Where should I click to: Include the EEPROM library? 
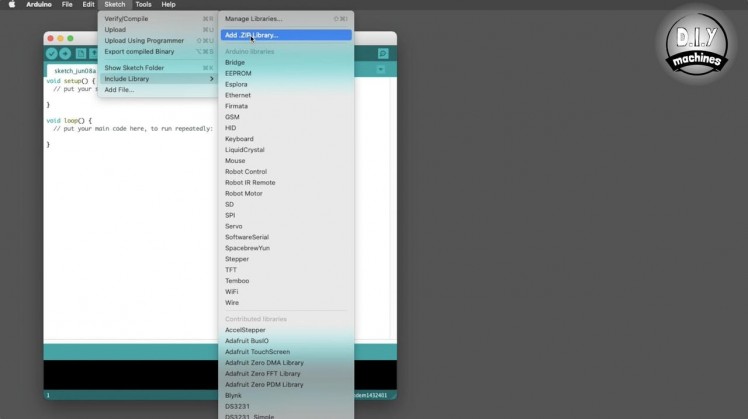[286, 73]
